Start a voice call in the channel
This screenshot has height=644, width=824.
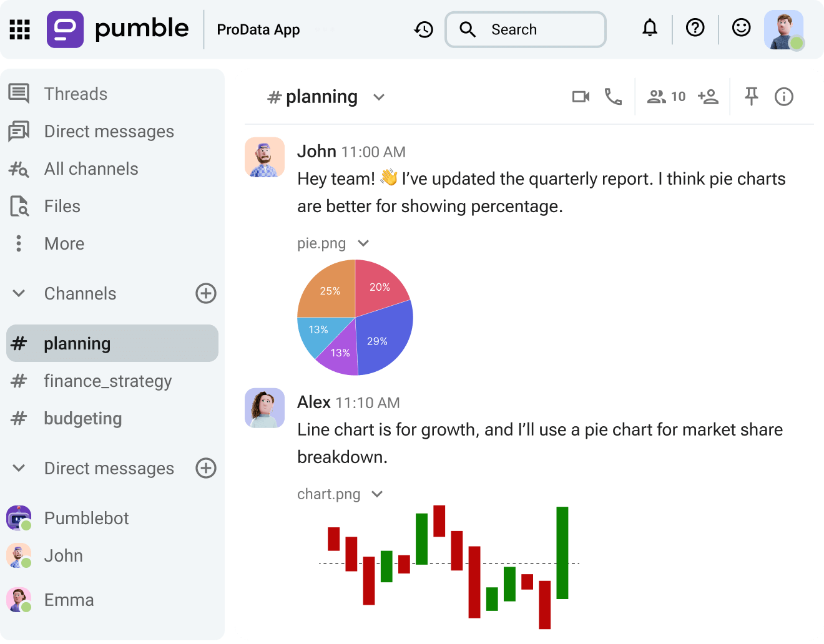coord(613,97)
